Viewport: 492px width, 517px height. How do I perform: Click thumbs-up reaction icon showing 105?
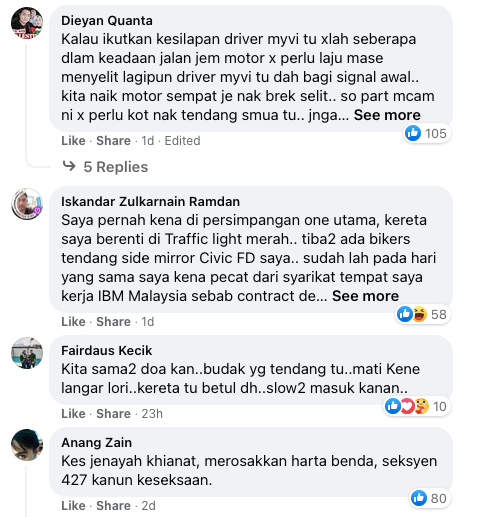click(x=413, y=133)
